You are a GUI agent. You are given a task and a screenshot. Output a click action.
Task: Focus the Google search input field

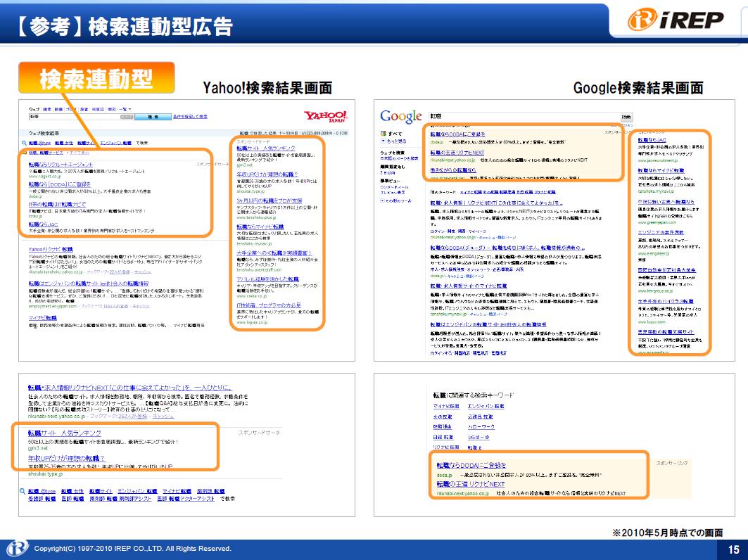[x=524, y=116]
